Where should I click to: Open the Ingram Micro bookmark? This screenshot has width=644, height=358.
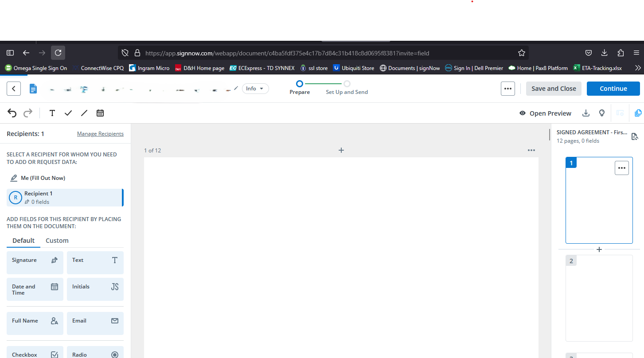click(x=149, y=68)
